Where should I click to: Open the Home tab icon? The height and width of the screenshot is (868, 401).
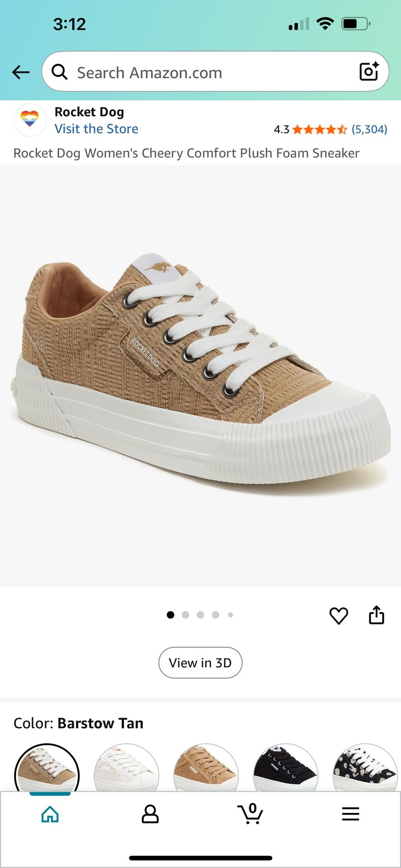coord(50,814)
